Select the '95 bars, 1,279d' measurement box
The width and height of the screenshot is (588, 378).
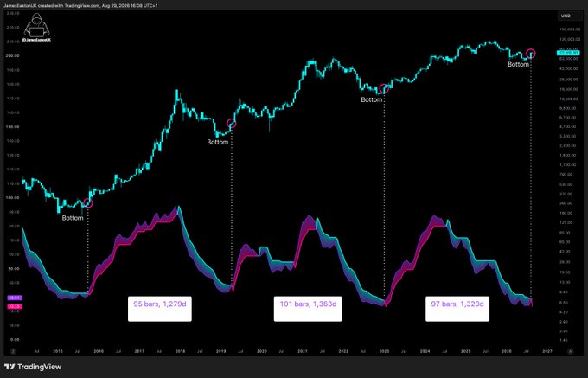pos(160,308)
